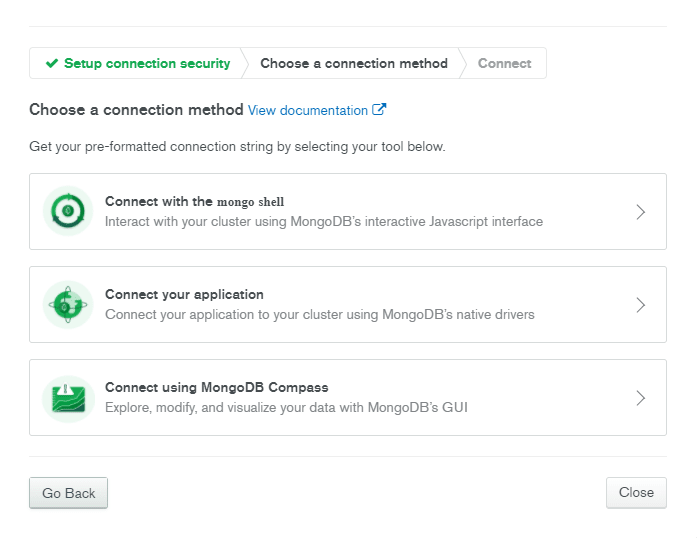Click the 'Choose a connection method' heading

click(x=136, y=109)
